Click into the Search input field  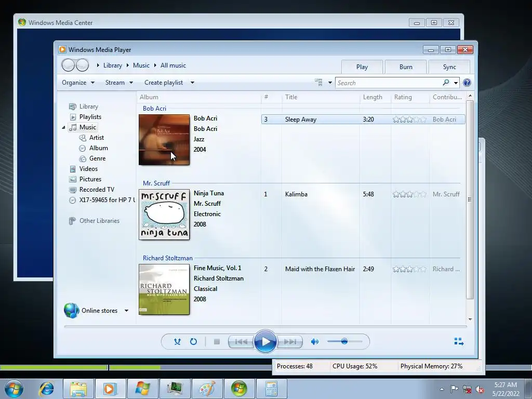(x=389, y=83)
